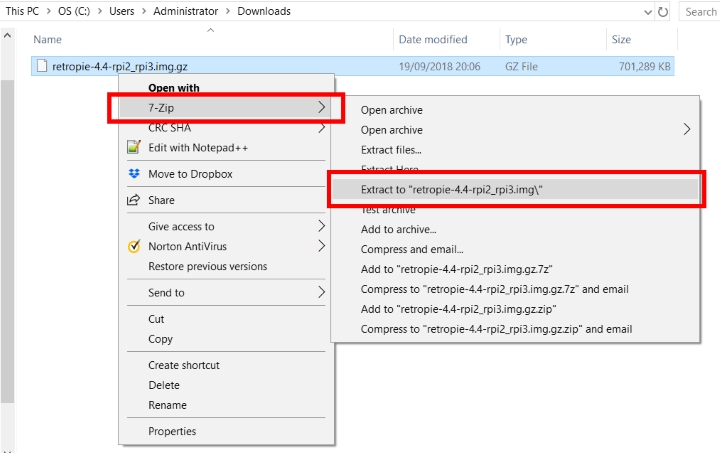
Task: Click the date 19/09/2018 20:06
Action: 439,67
